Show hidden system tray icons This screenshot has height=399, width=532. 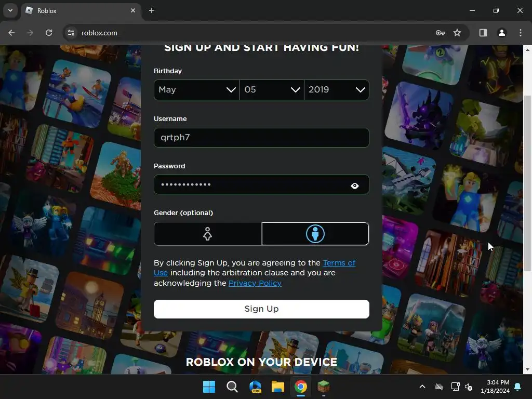[422, 387]
